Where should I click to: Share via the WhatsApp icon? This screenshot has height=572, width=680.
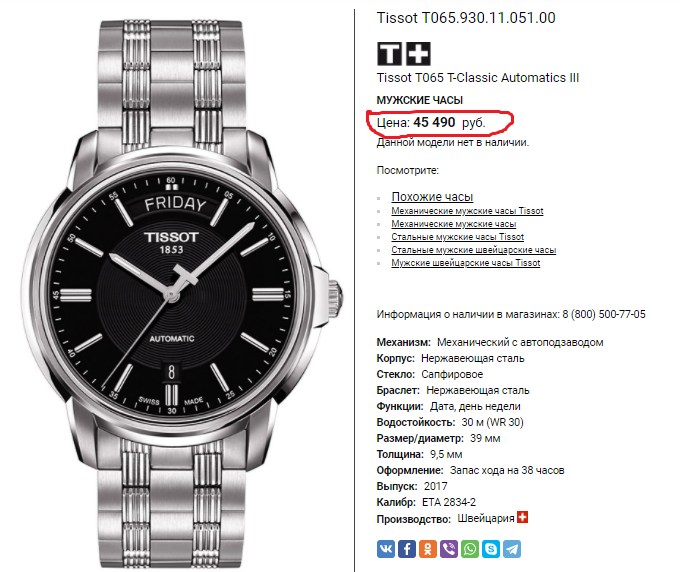(470, 549)
